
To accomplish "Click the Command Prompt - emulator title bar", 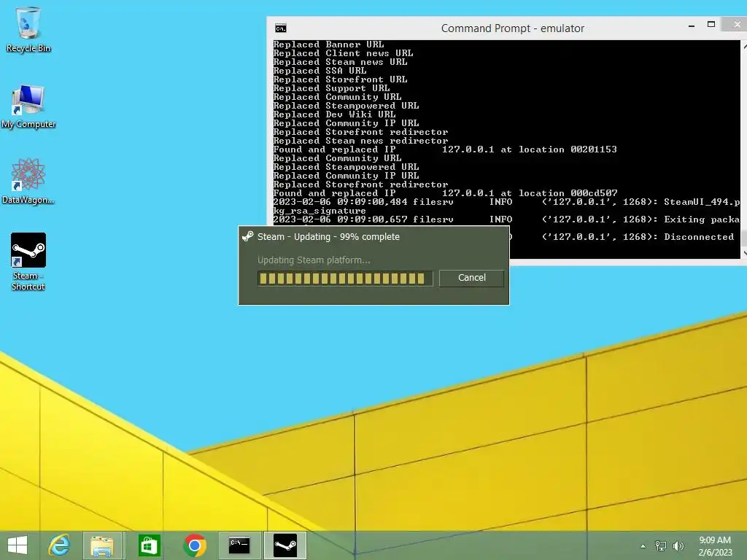I will pos(512,28).
